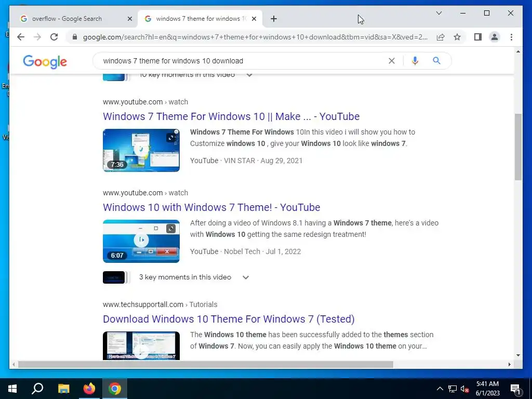Open muted volume tray icon
The height and width of the screenshot is (399, 532).
tap(465, 389)
